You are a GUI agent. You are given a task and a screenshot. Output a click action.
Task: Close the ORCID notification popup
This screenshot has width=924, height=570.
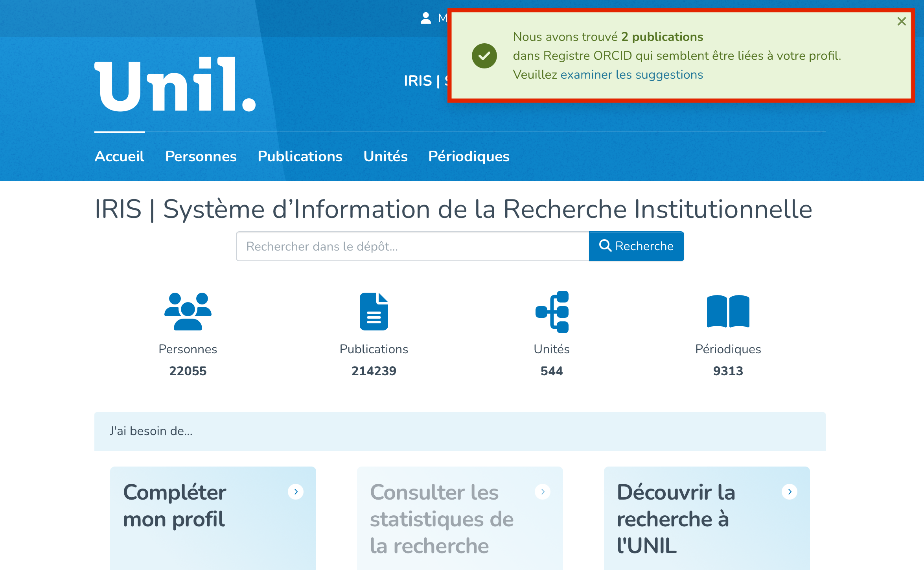(902, 21)
